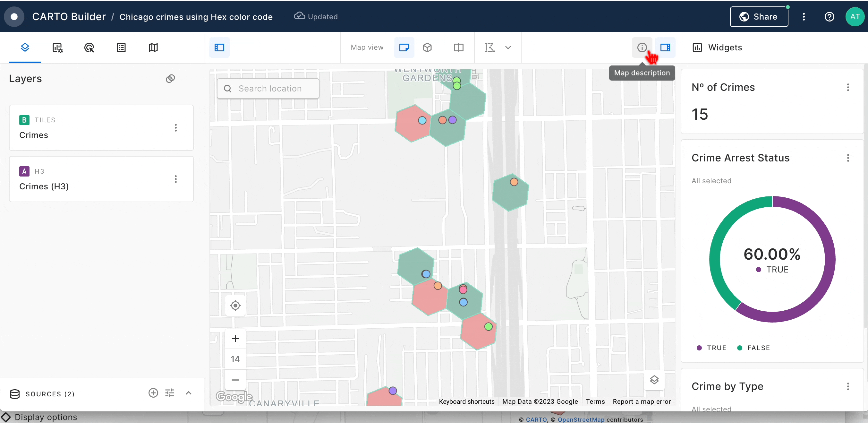Click the locate me button on map

click(235, 305)
